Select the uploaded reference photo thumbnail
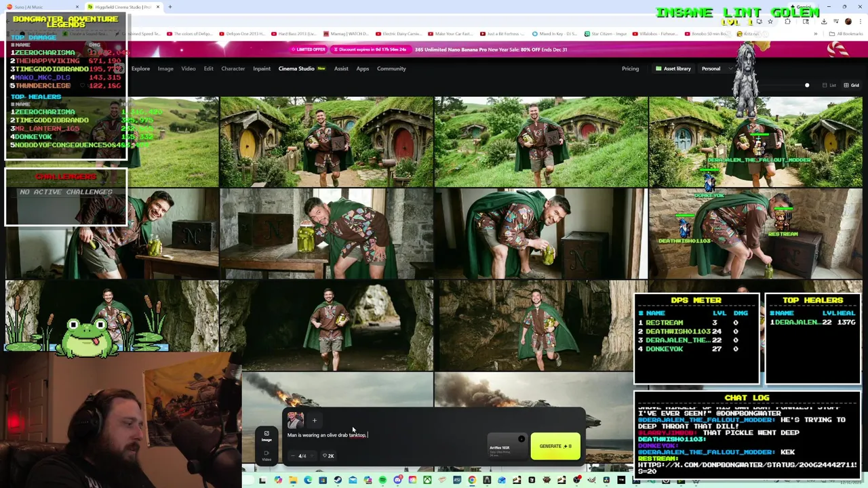The image size is (868, 488). pos(296,420)
